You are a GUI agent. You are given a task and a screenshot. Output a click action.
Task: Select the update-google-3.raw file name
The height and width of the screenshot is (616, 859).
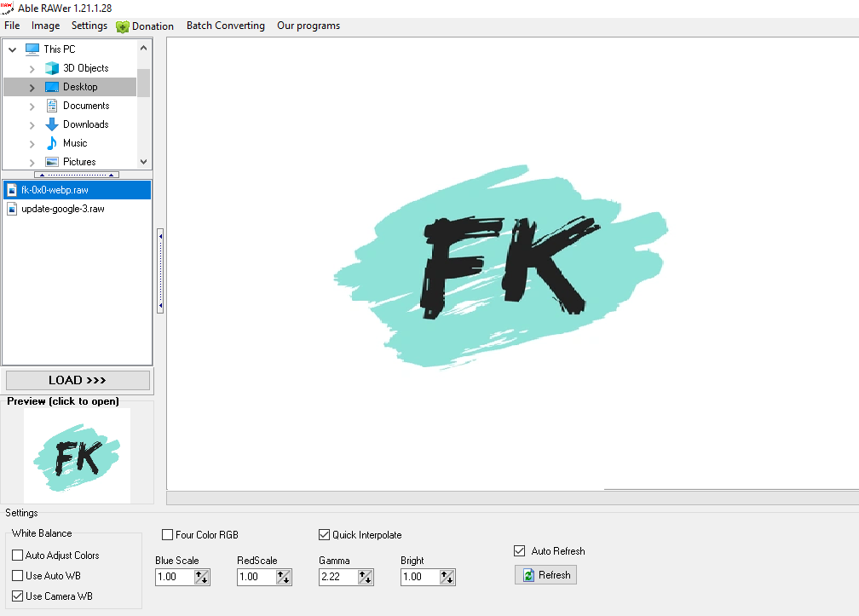coord(63,209)
